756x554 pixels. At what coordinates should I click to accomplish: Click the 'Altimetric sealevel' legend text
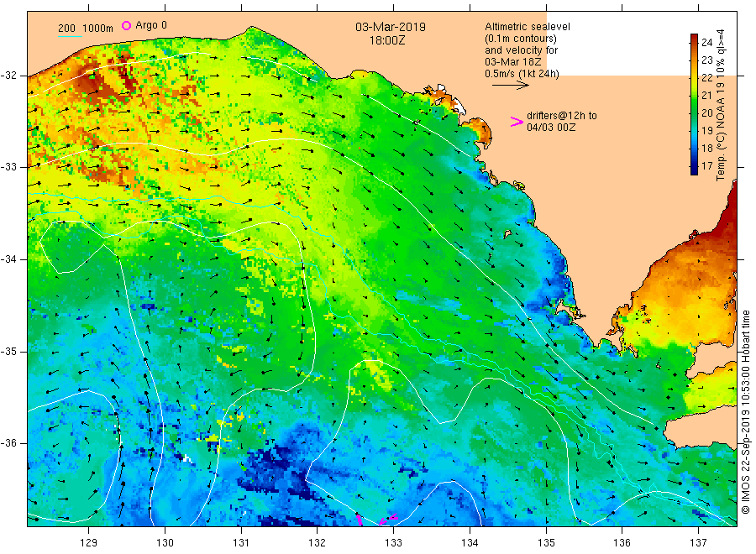[527, 27]
